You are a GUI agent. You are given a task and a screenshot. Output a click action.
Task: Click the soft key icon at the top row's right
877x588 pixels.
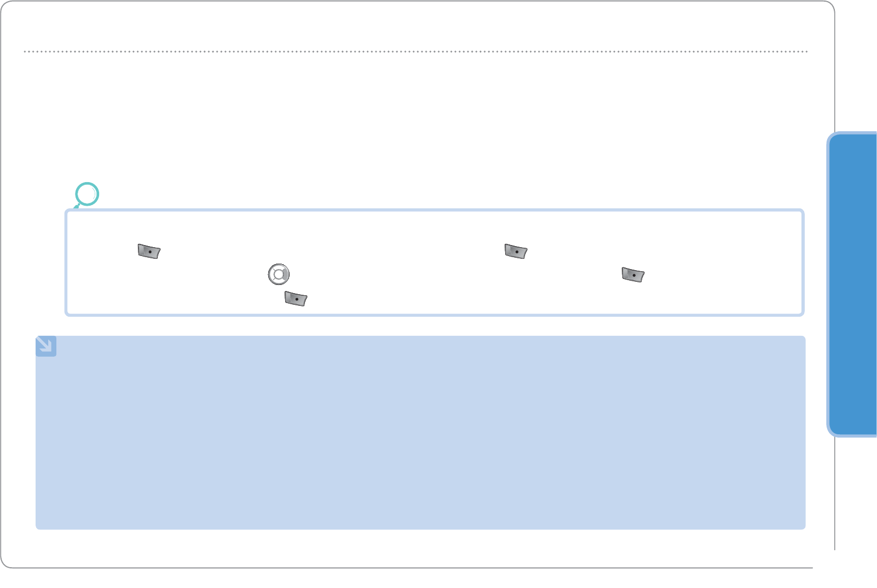tap(516, 252)
